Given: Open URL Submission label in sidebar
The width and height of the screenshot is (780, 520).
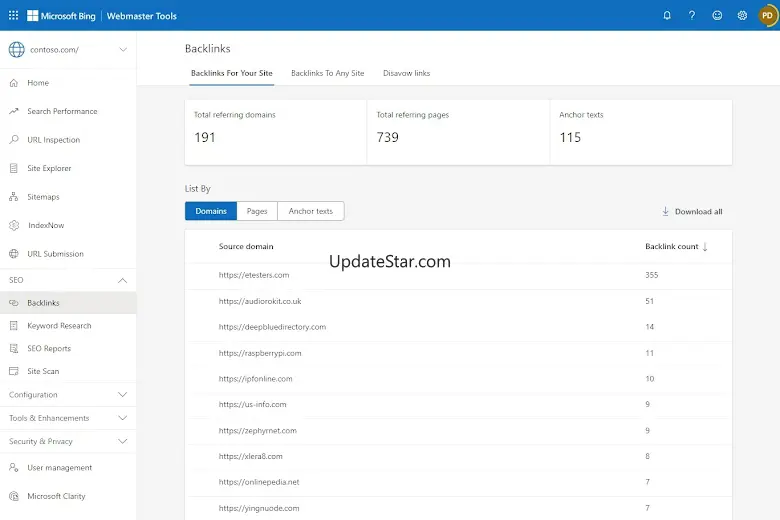Looking at the screenshot, I should [x=55, y=254].
